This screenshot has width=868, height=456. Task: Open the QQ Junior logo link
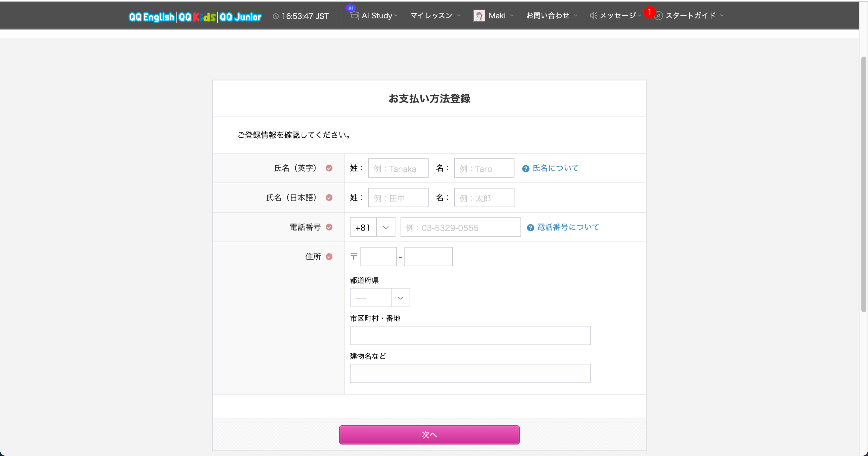click(240, 17)
